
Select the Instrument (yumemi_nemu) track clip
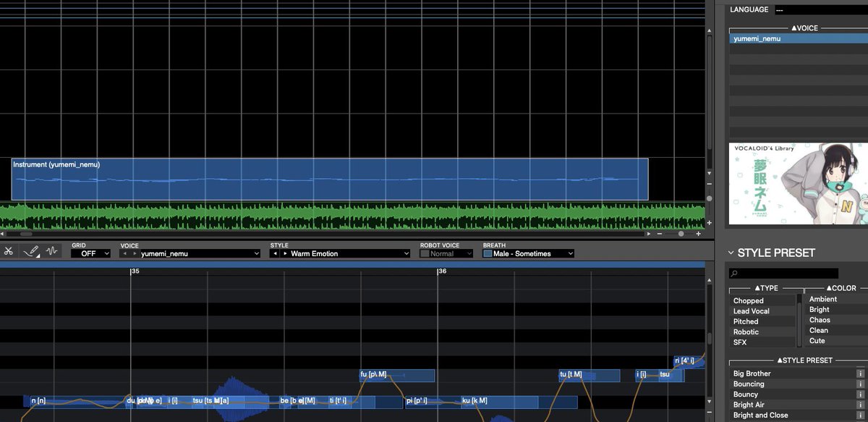(330, 180)
